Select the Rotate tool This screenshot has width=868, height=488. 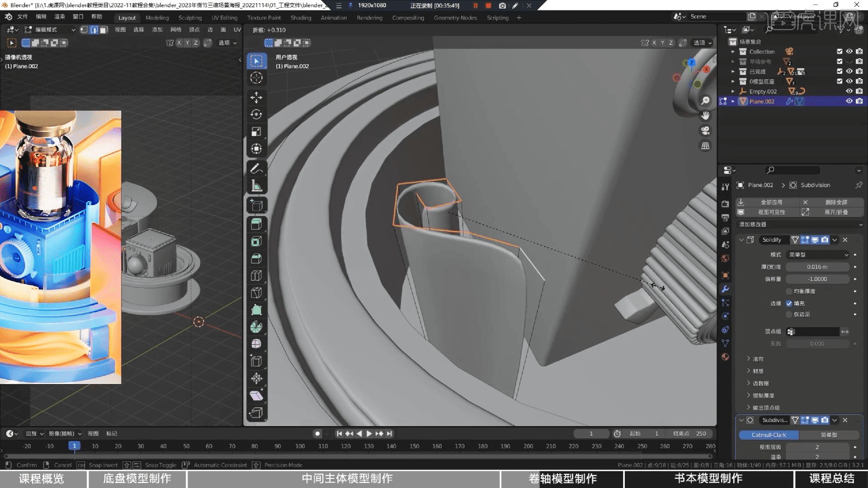(256, 114)
